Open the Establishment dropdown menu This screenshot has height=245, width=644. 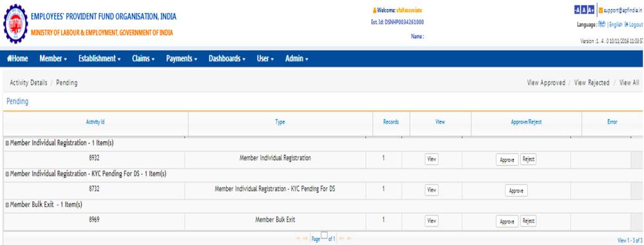click(x=99, y=59)
